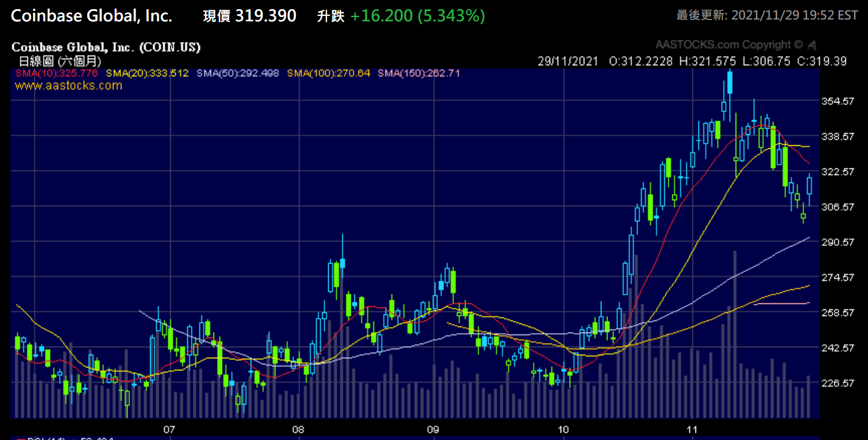868x440 pixels.
Task: Select the SMA(10):325.776 legend entry
Action: (x=57, y=73)
